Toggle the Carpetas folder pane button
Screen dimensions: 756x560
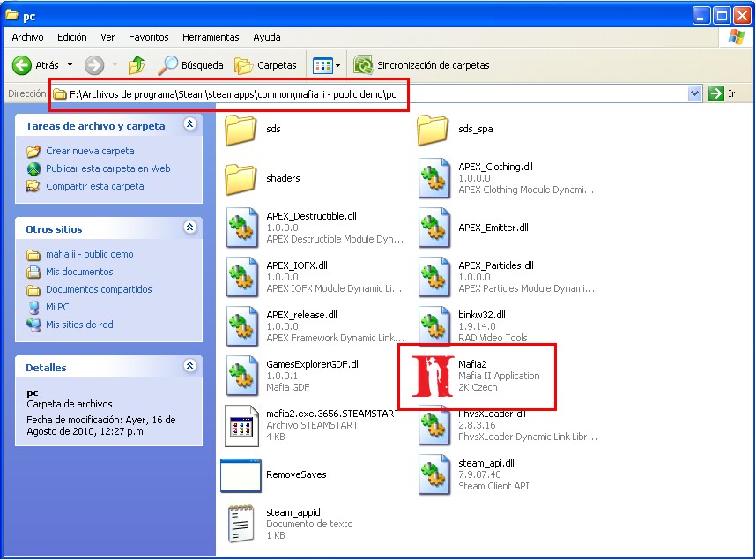tap(265, 65)
